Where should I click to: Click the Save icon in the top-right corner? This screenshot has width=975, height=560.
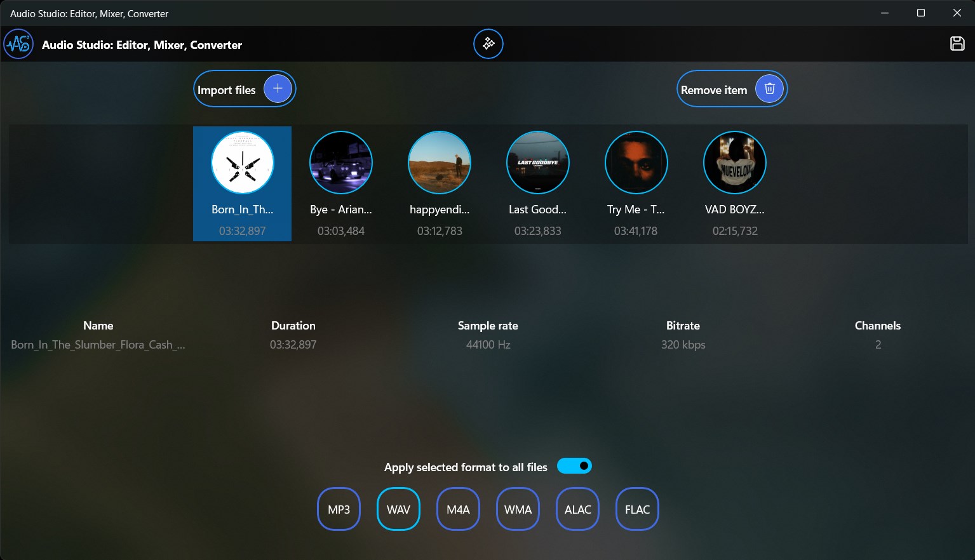[x=958, y=43]
